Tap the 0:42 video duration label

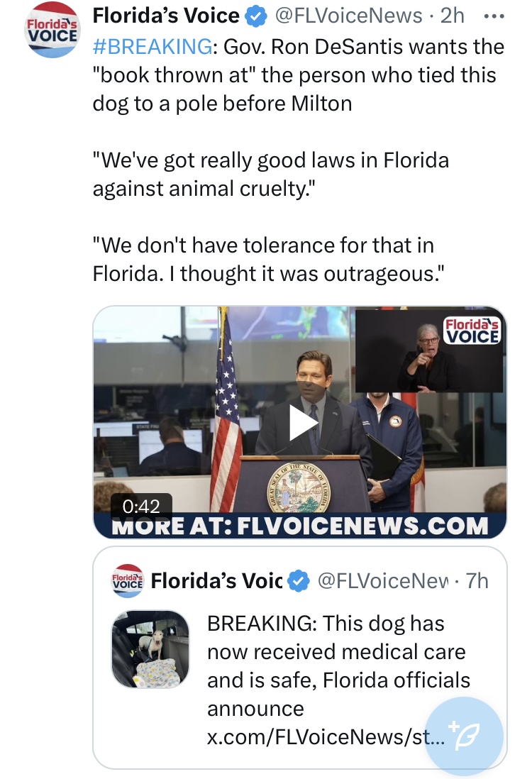pyautogui.click(x=142, y=506)
